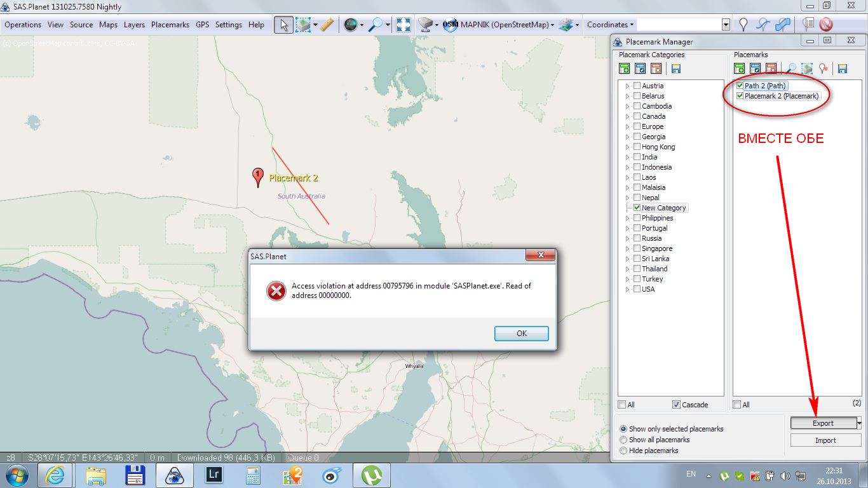
Task: Toggle full screen map view
Action: coord(403,25)
